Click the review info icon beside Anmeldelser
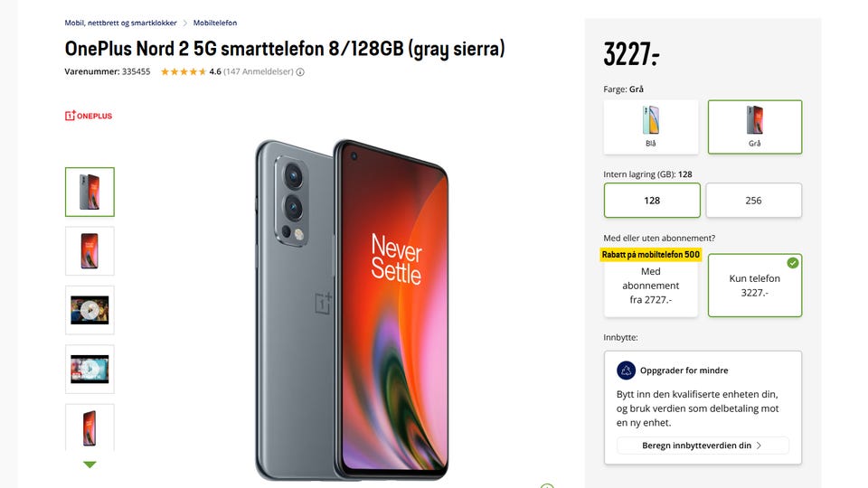This screenshot has width=868, height=488. (x=300, y=72)
